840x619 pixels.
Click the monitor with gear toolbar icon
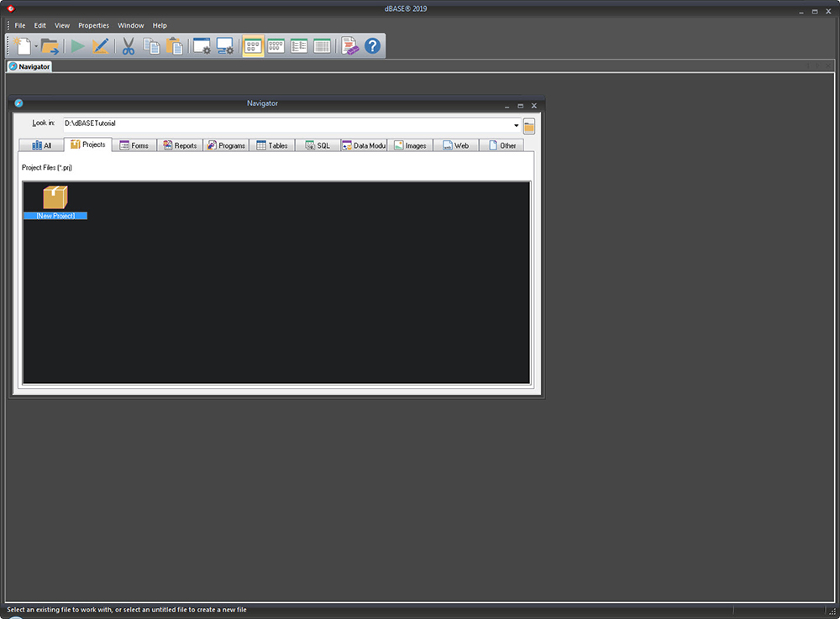click(x=225, y=46)
